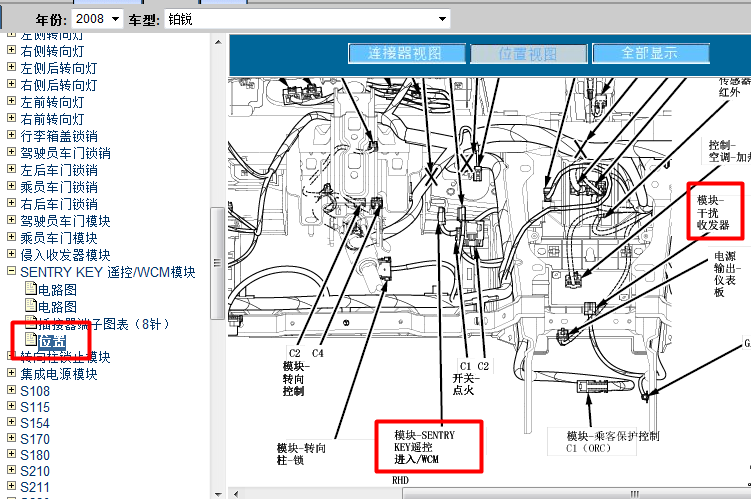The height and width of the screenshot is (499, 751).
Task: Click the 位置视图 button
Action: [529, 53]
